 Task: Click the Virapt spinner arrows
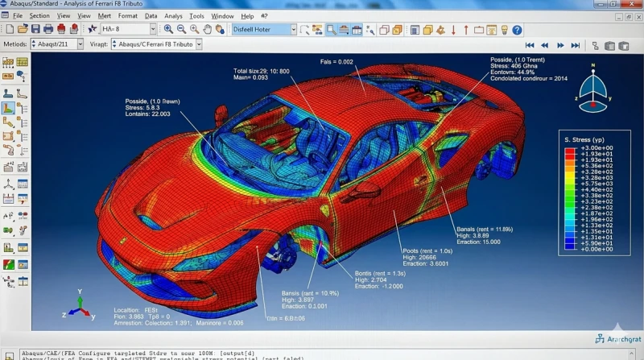click(114, 44)
